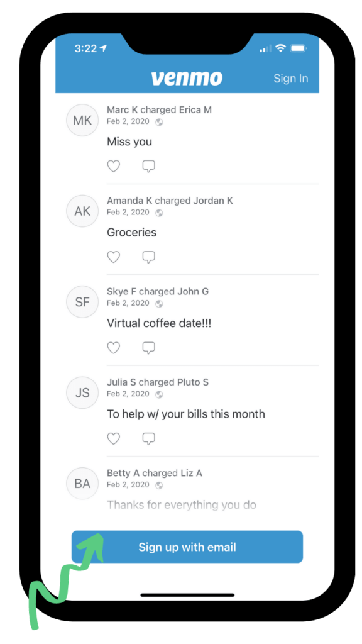Open the BA profile avatar

[x=82, y=484]
